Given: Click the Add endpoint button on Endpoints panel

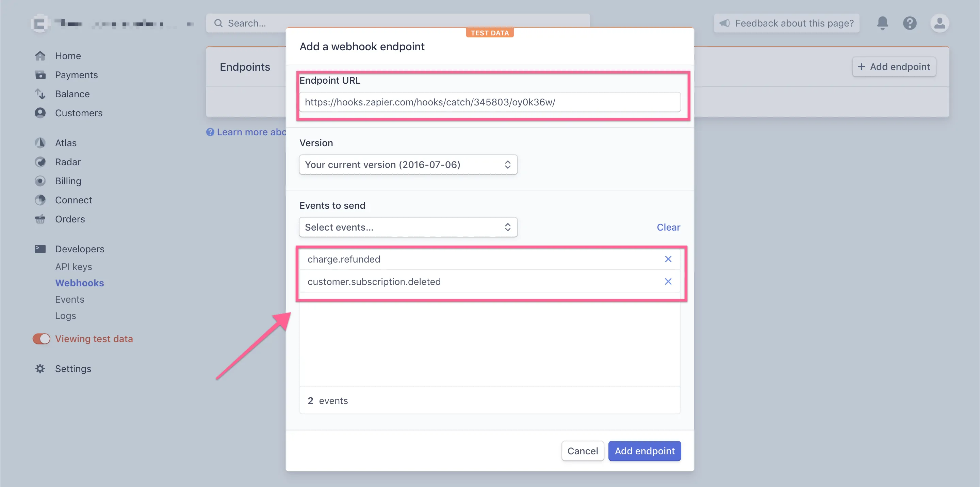Looking at the screenshot, I should tap(894, 67).
